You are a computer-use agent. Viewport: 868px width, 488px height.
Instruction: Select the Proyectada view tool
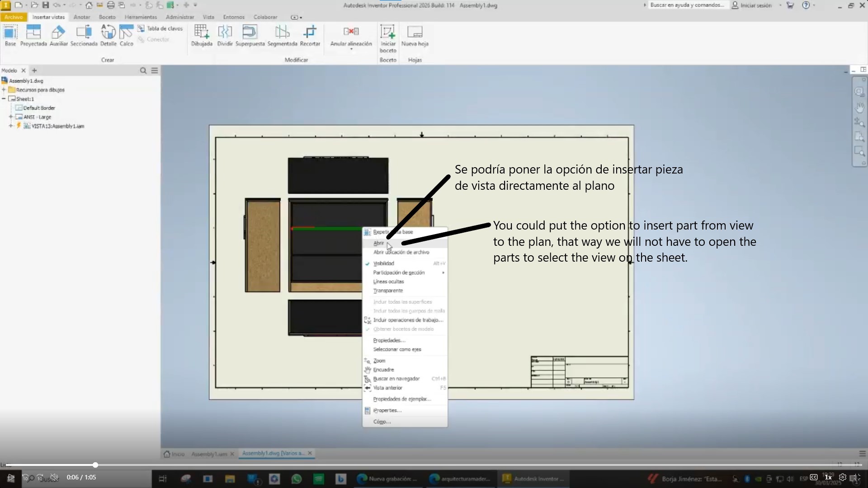[34, 35]
